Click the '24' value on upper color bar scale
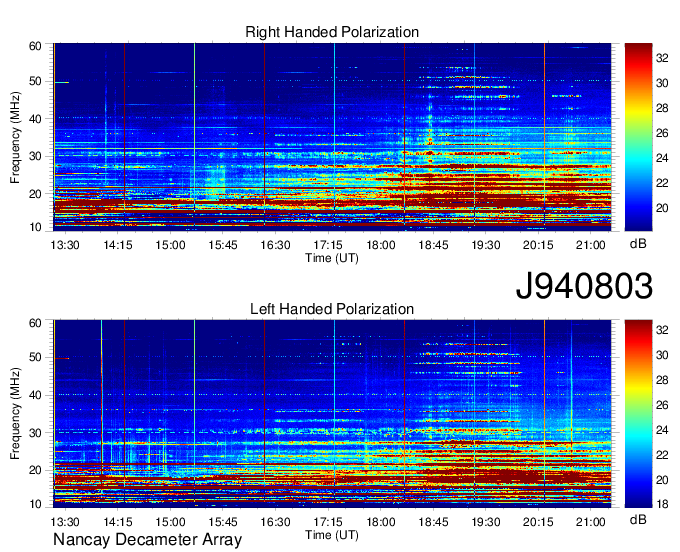The width and height of the screenshot is (680, 552). pyautogui.click(x=662, y=158)
